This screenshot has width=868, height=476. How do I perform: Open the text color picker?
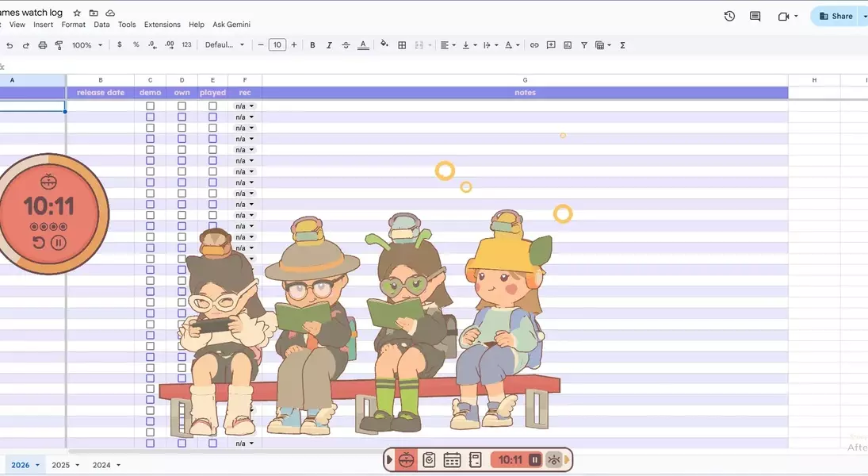point(363,45)
